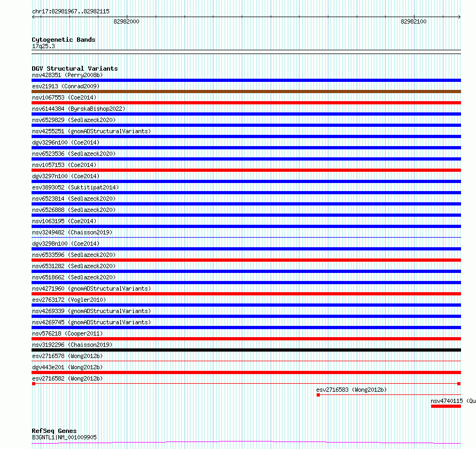
Task: Click nsv6523814 (Sedlazeck2020) label
Action: [74, 199]
